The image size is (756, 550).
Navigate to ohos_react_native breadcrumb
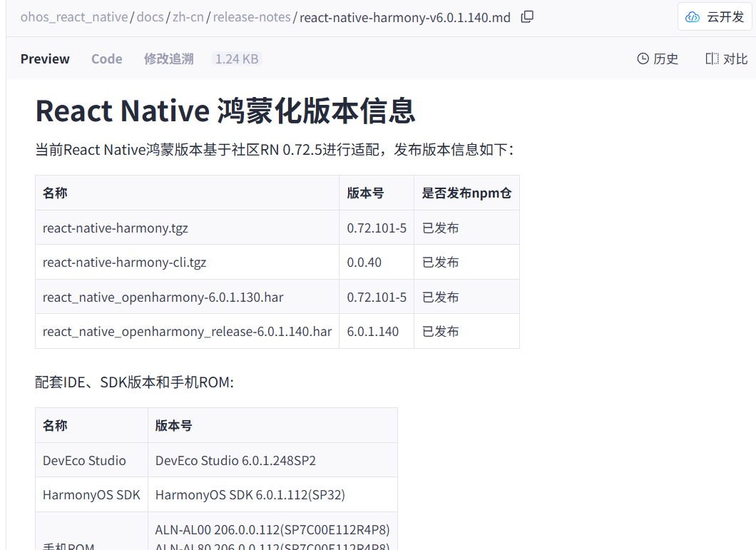tap(74, 17)
